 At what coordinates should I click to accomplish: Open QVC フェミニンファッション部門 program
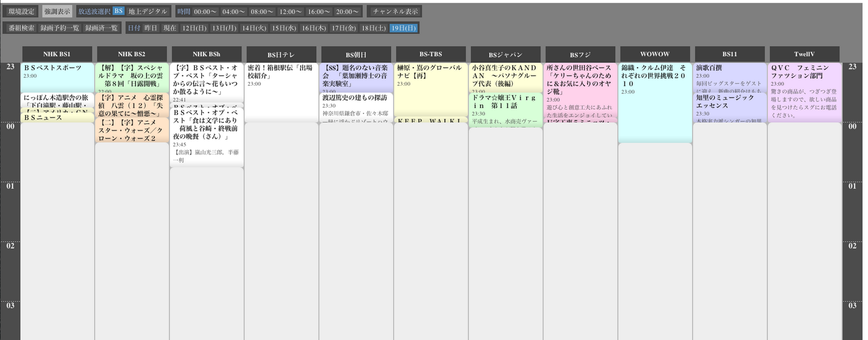tap(805, 92)
